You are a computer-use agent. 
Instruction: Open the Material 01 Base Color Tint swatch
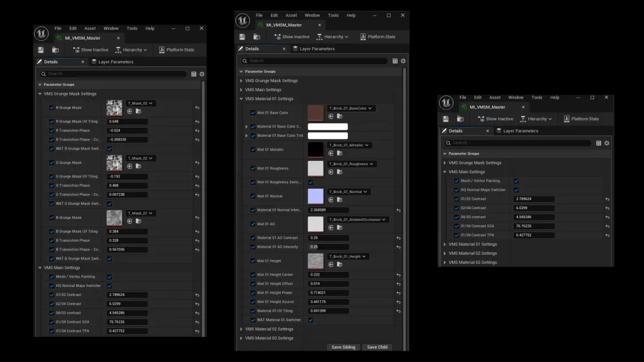[328, 136]
